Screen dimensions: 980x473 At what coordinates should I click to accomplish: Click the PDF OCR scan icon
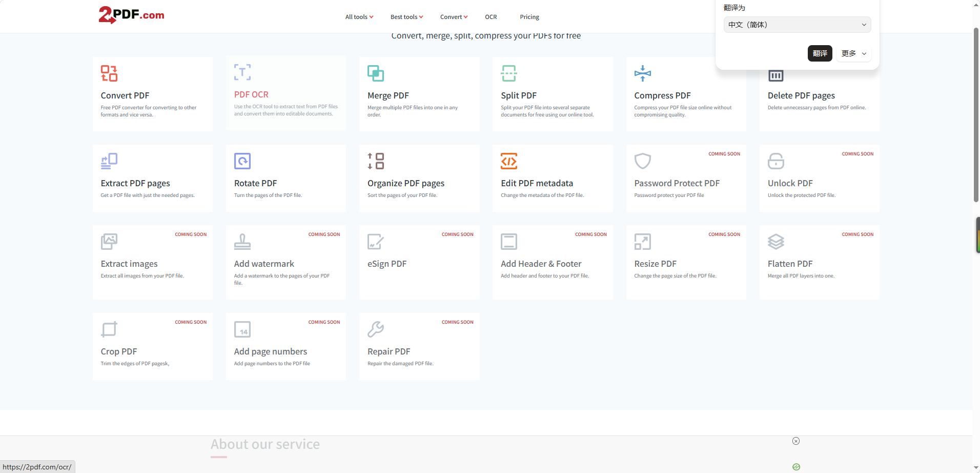click(242, 72)
